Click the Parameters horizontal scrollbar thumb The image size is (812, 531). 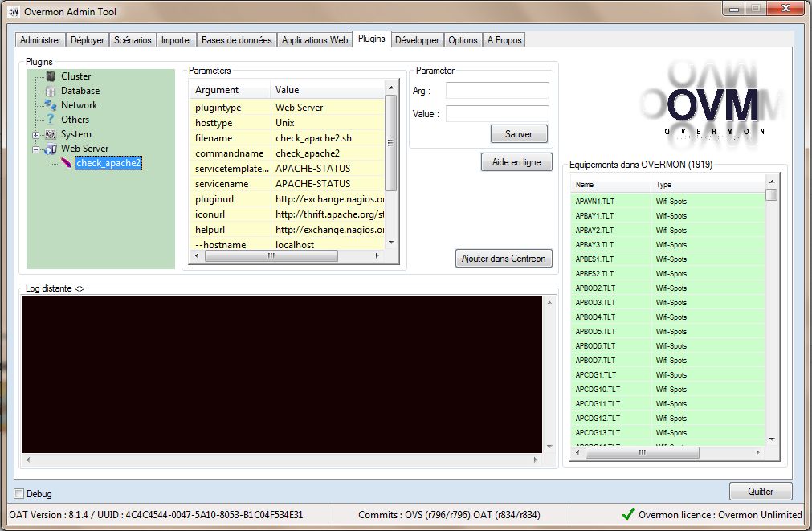coord(271,256)
